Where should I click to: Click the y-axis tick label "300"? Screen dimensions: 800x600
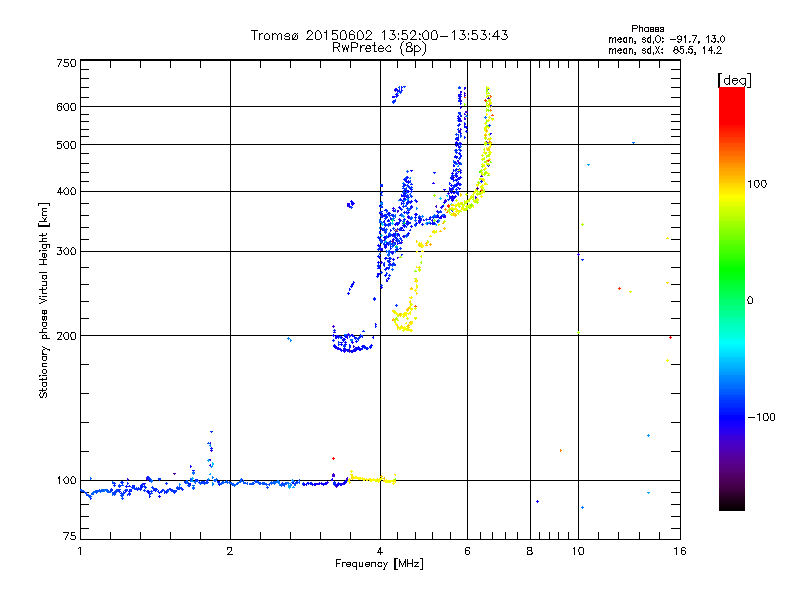pos(66,252)
